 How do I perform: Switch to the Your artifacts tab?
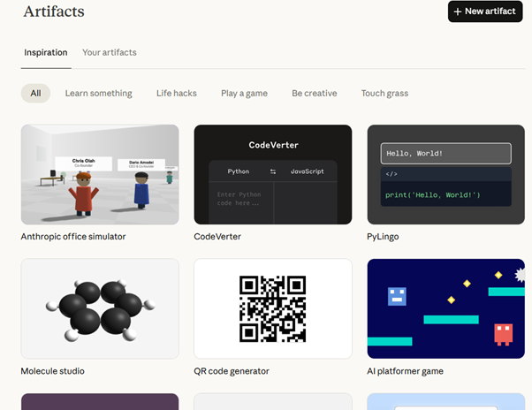(110, 52)
